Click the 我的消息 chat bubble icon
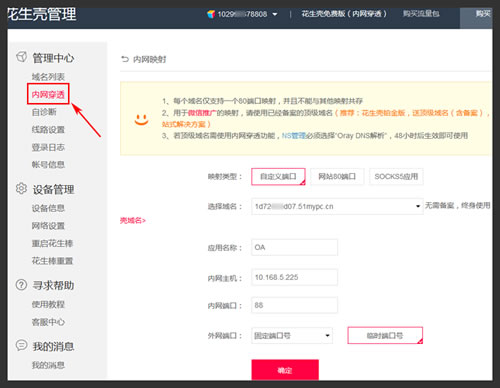 coord(21,345)
